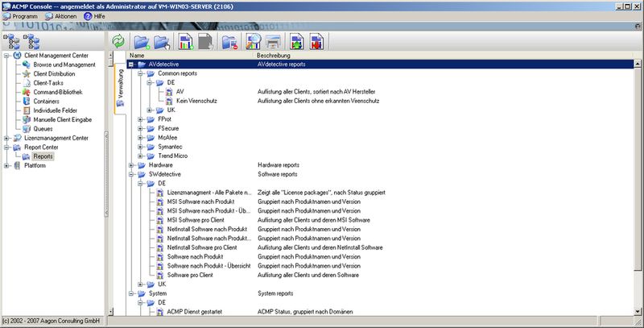
Task: Click the green refresh arrows toolbar icon
Action: [118, 39]
